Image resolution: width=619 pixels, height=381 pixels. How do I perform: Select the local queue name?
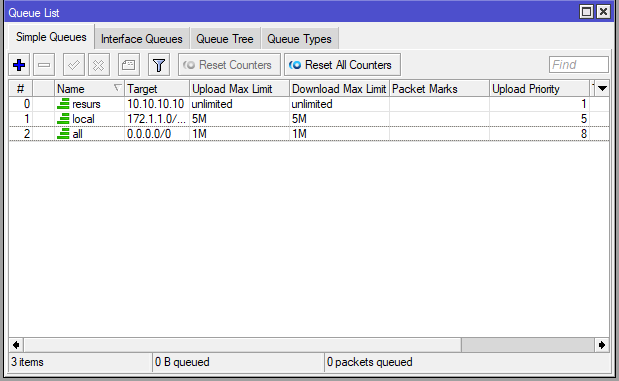point(83,119)
